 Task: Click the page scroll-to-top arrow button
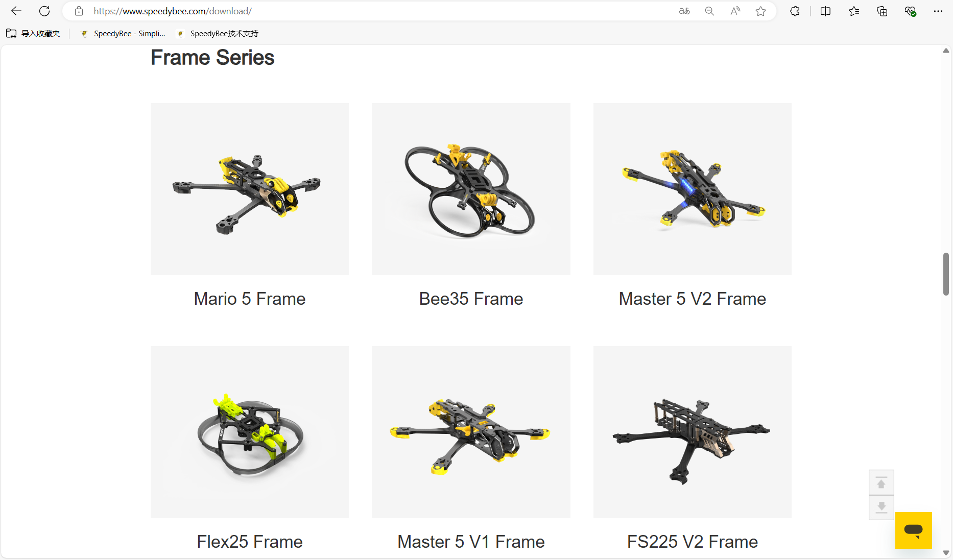coord(881,482)
